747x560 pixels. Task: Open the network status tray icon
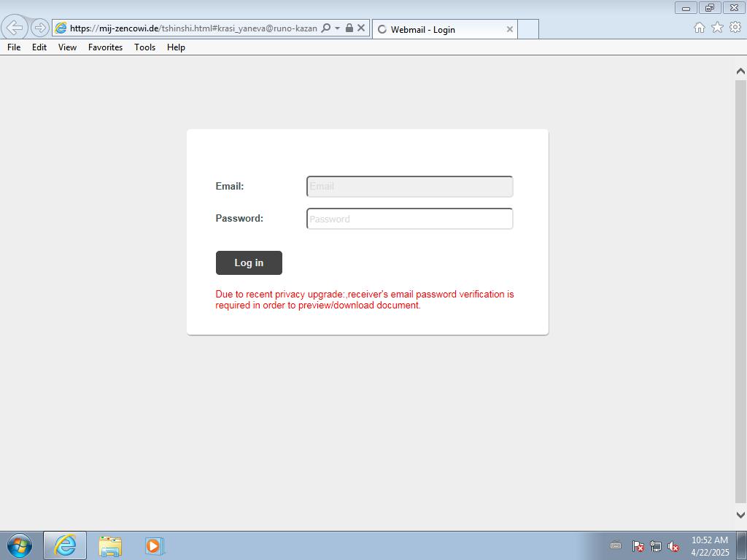click(656, 546)
